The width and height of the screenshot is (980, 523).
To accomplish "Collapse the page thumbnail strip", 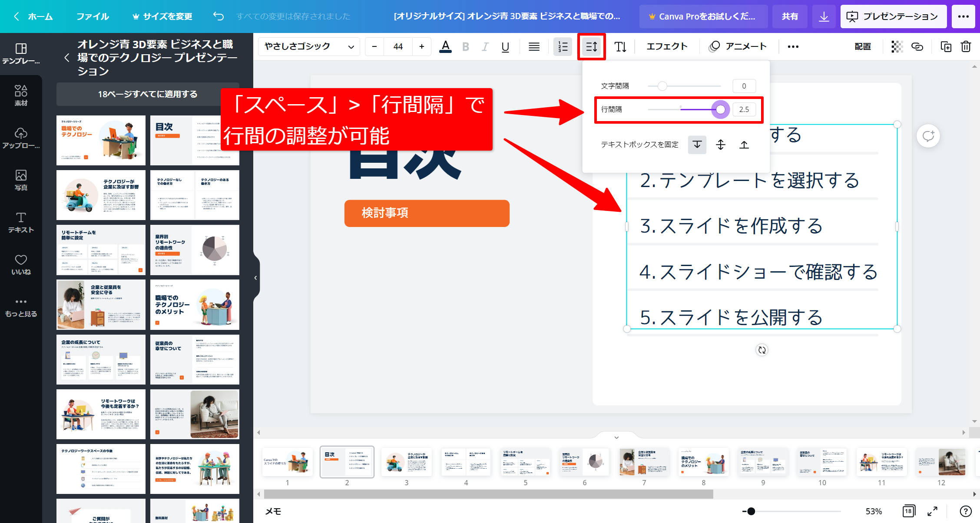I will coord(616,437).
